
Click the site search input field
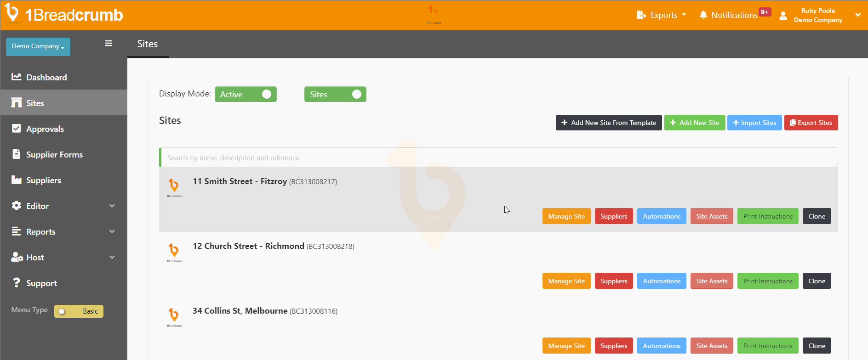(x=498, y=157)
